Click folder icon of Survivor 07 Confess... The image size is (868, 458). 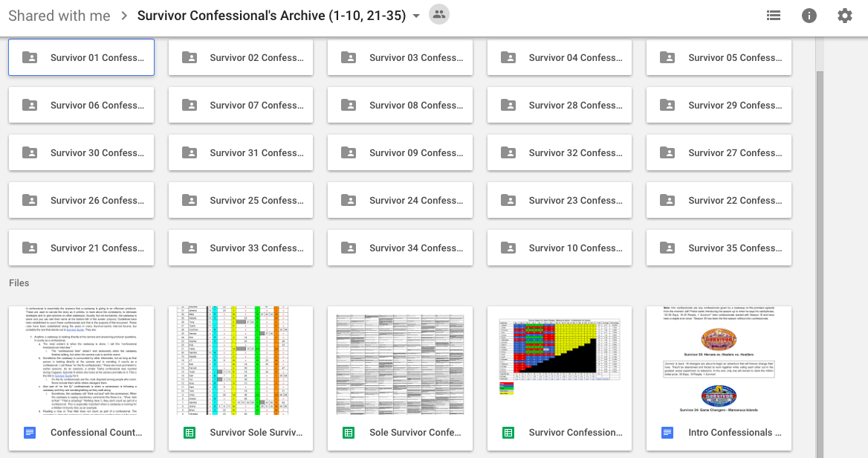point(190,105)
